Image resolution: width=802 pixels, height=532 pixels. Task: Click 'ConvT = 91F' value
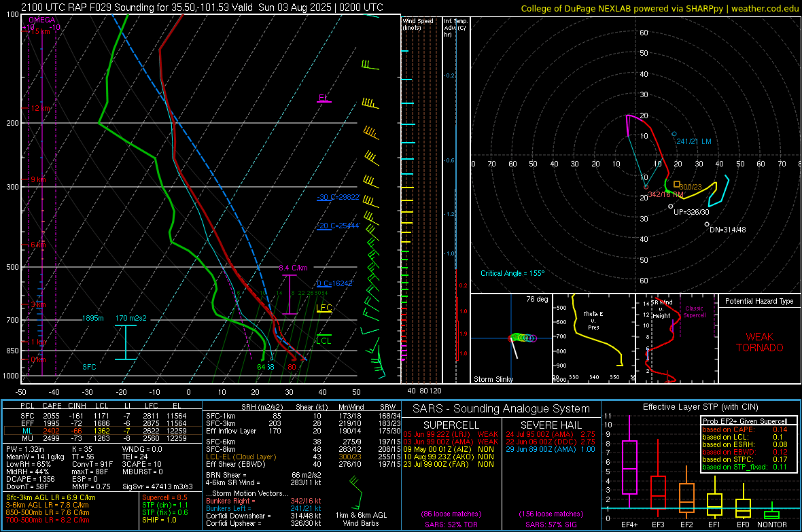pyautogui.click(x=92, y=465)
